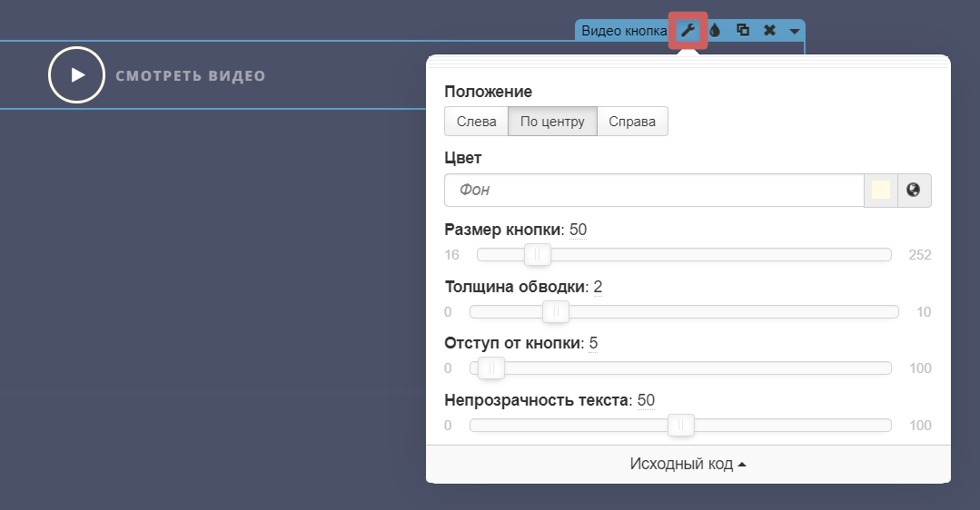The height and width of the screenshot is (510, 980).
Task: Open global colors globe icon
Action: [x=914, y=191]
